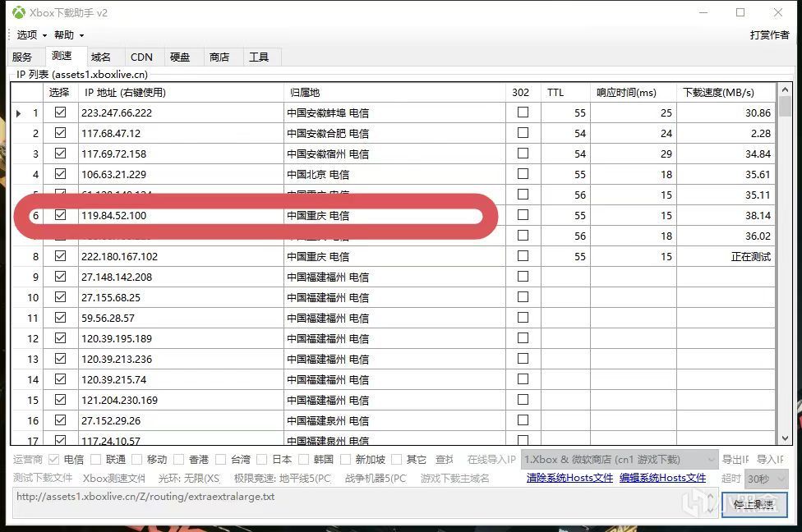Open the 选项 menu
The image size is (802, 532).
click(x=32, y=34)
